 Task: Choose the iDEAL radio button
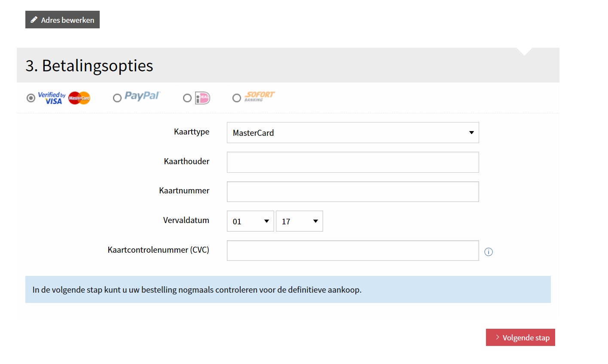click(187, 98)
